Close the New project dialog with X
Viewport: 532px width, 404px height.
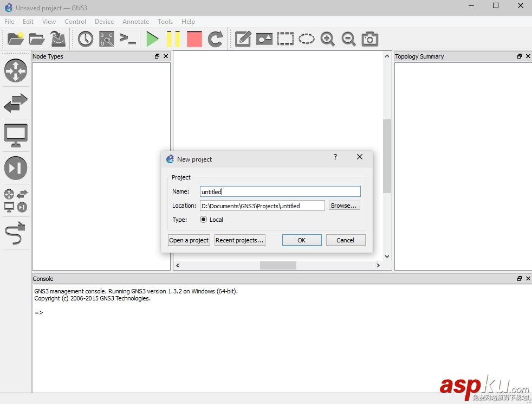(360, 157)
